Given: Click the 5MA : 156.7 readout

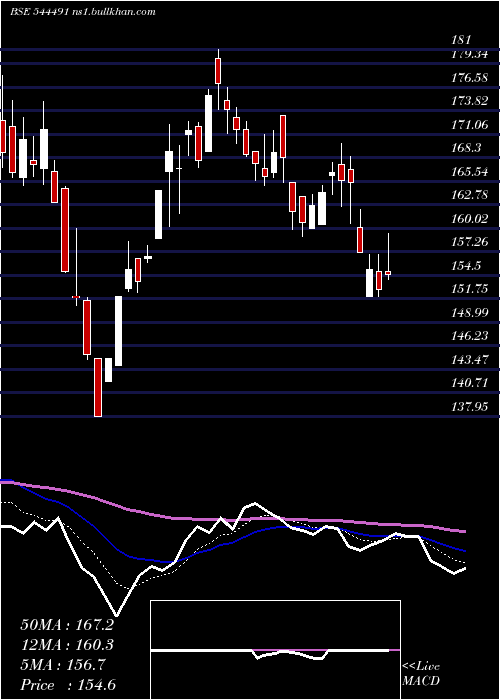Looking at the screenshot, I should pos(63,665).
